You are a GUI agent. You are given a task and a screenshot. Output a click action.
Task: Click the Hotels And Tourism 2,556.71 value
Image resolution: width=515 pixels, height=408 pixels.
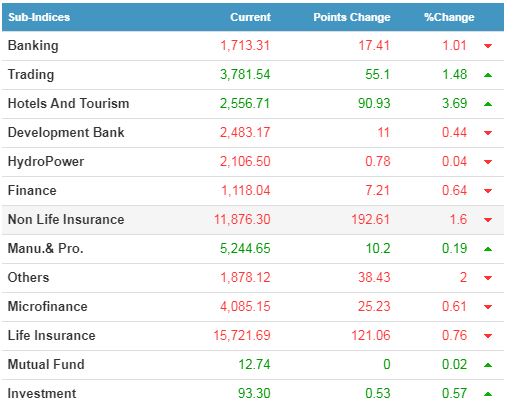point(245,103)
